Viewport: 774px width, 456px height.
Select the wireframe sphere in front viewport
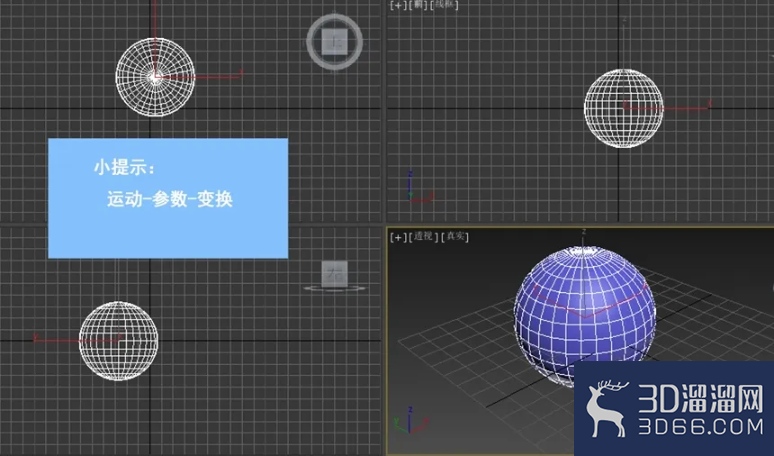623,108
